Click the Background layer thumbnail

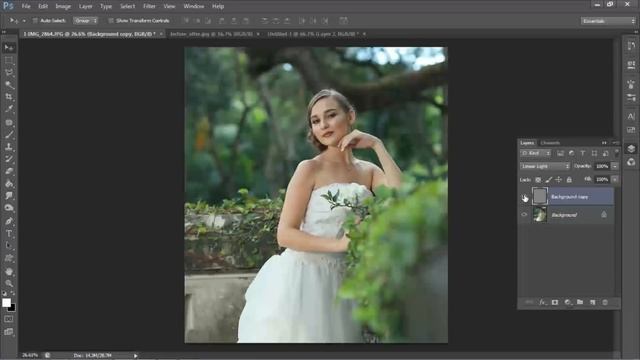tap(540, 215)
